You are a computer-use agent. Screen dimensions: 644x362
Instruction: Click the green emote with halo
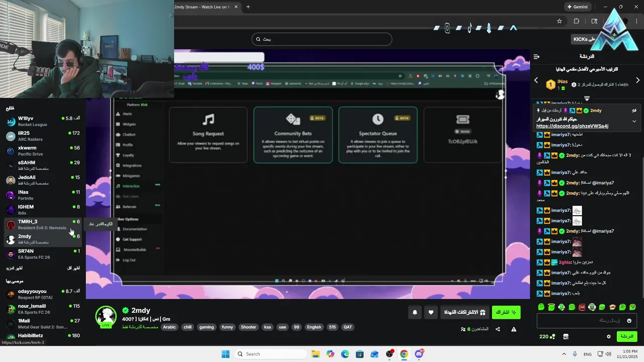click(551, 307)
